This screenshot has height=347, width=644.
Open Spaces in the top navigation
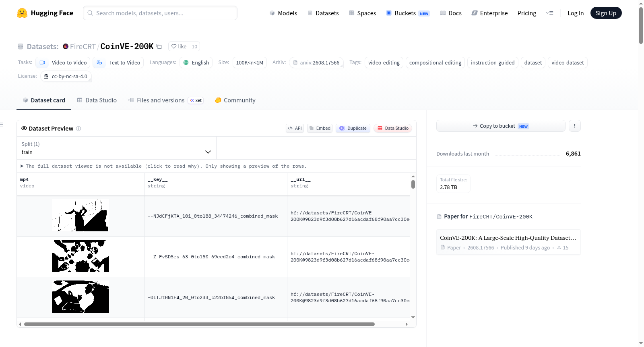tap(363, 13)
